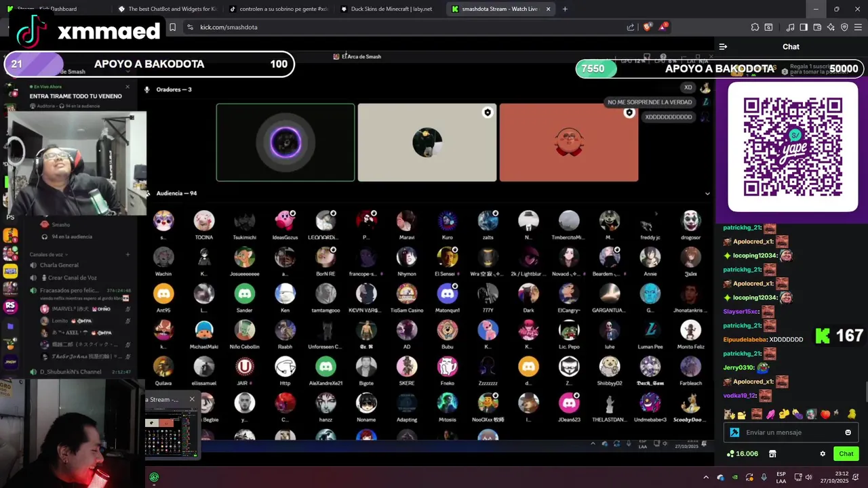Switch to the controlen a su sobrino tab
868x488 pixels.
pyautogui.click(x=278, y=9)
